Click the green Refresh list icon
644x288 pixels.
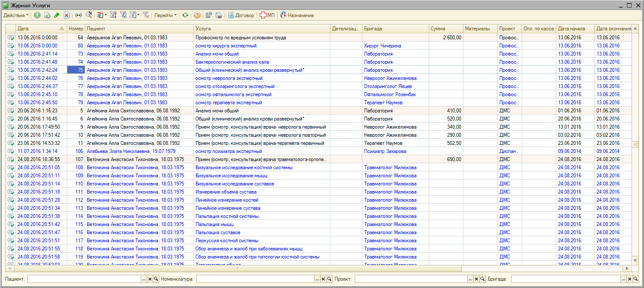(x=185, y=15)
